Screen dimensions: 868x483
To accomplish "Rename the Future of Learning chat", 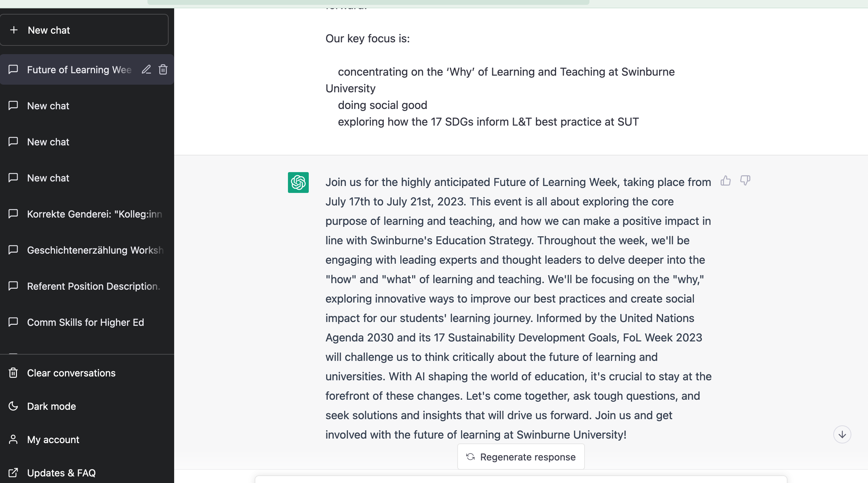I will (x=146, y=70).
